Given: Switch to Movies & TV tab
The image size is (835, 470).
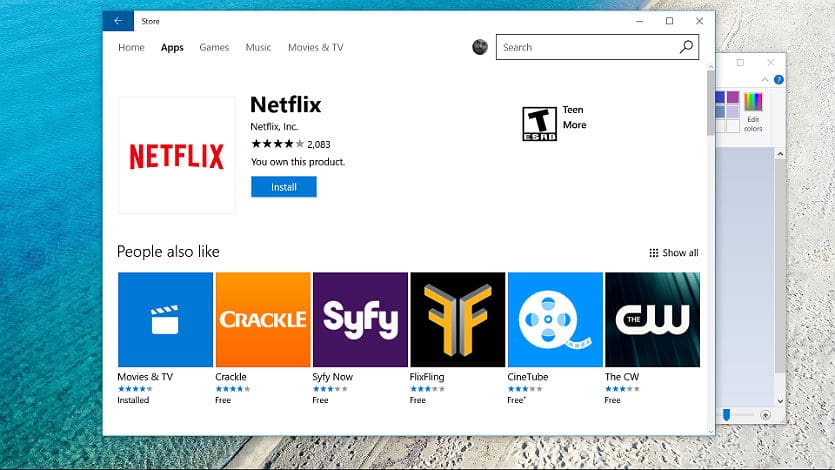Looking at the screenshot, I should click(315, 47).
